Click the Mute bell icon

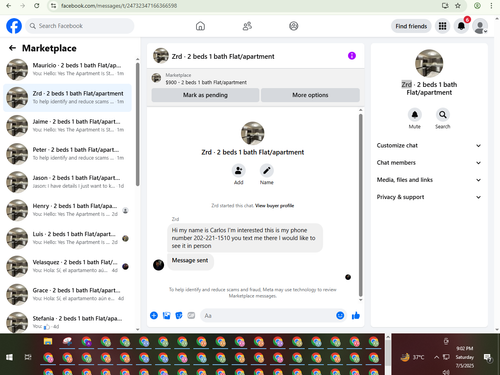(x=415, y=115)
